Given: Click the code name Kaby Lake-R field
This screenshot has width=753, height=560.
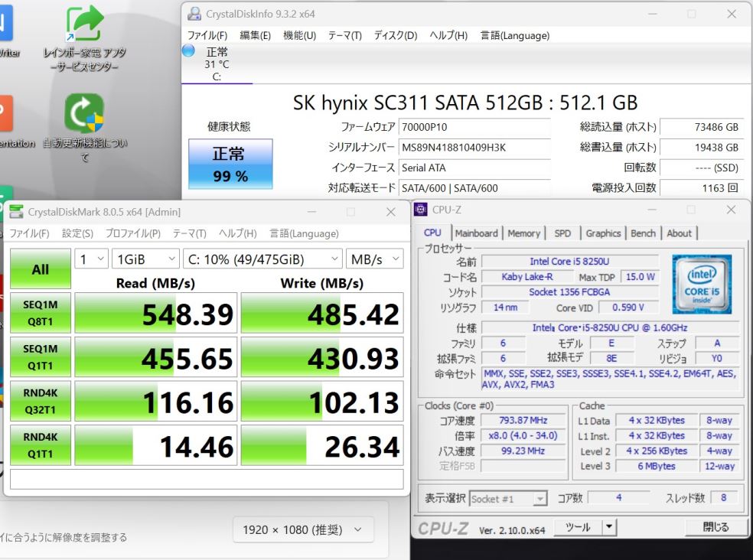Looking at the screenshot, I should (526, 277).
